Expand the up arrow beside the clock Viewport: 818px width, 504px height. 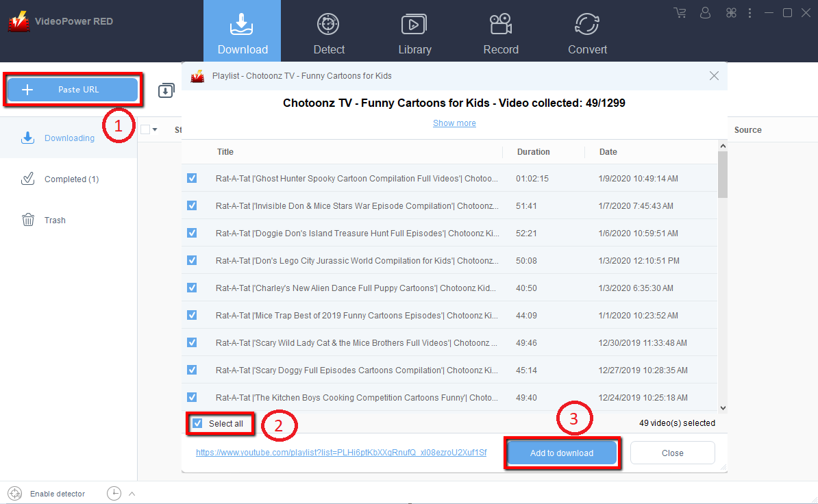click(132, 493)
